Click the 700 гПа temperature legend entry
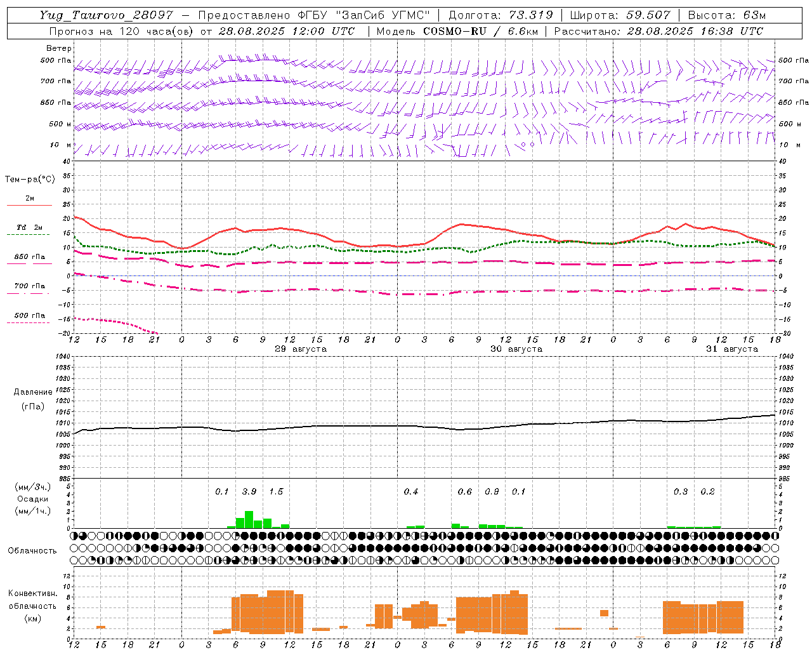The width and height of the screenshot is (812, 650). 30,286
